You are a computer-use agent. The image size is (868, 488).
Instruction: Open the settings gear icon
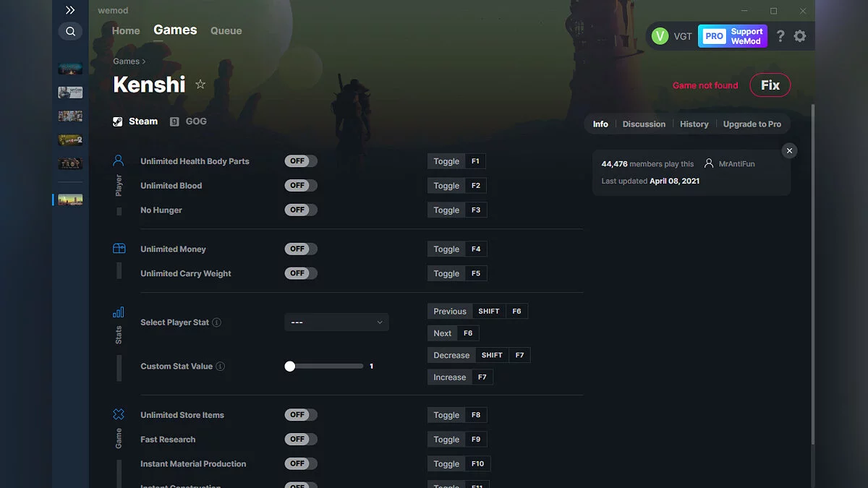coord(800,36)
